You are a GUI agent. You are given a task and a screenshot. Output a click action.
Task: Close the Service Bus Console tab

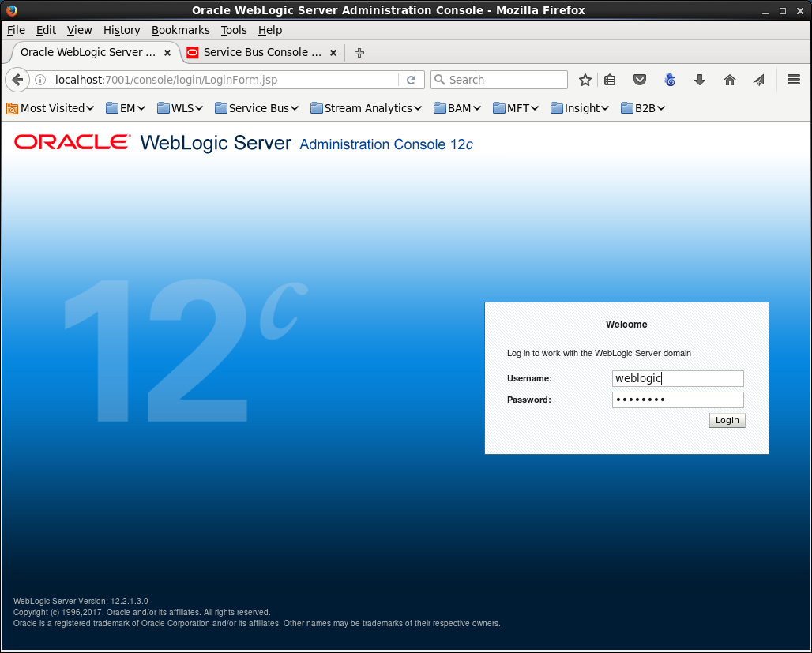tap(333, 53)
